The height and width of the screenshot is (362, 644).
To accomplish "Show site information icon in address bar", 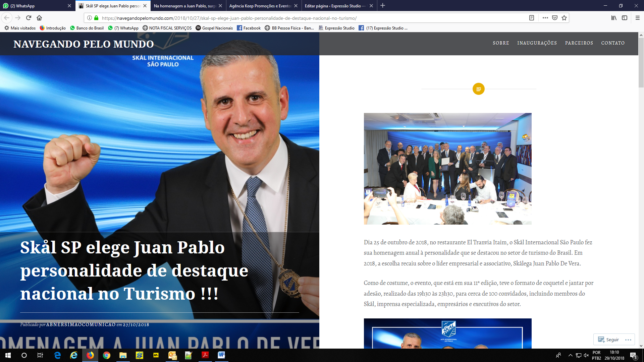I will pos(90,18).
